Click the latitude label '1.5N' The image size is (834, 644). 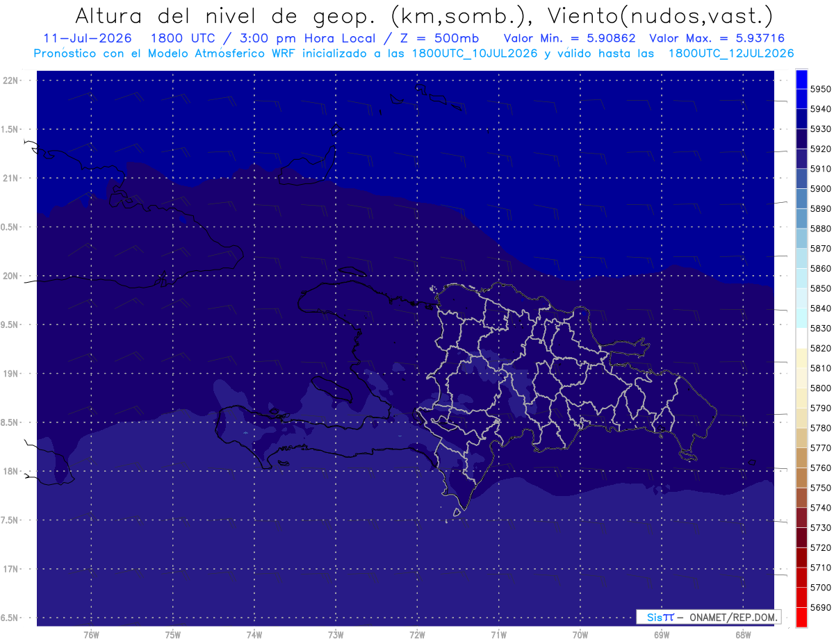pyautogui.click(x=10, y=129)
